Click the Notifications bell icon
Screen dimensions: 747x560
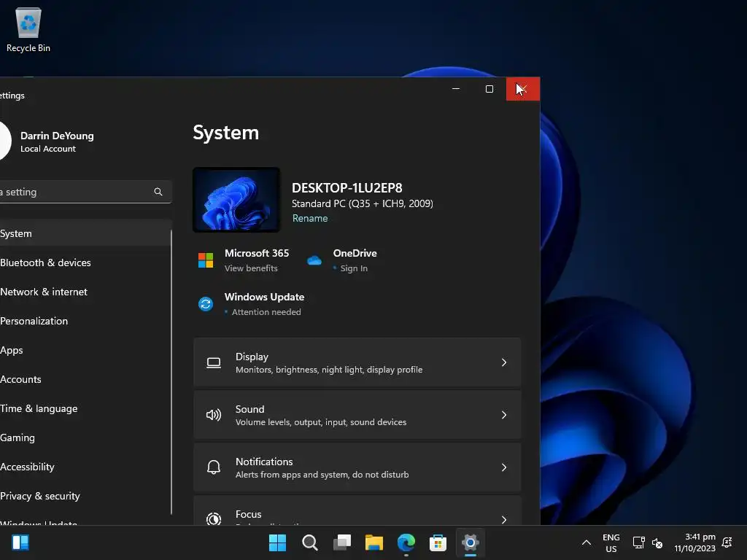coord(214,467)
